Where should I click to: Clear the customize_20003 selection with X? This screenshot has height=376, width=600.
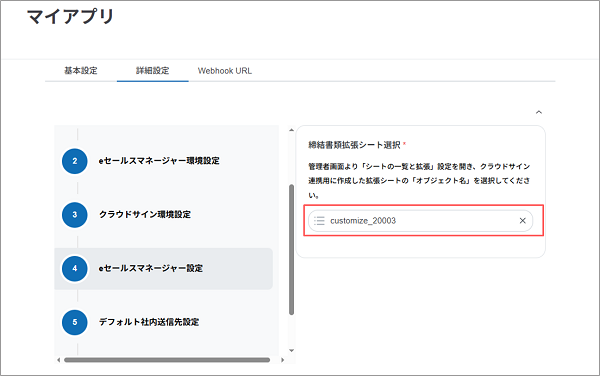coord(522,221)
